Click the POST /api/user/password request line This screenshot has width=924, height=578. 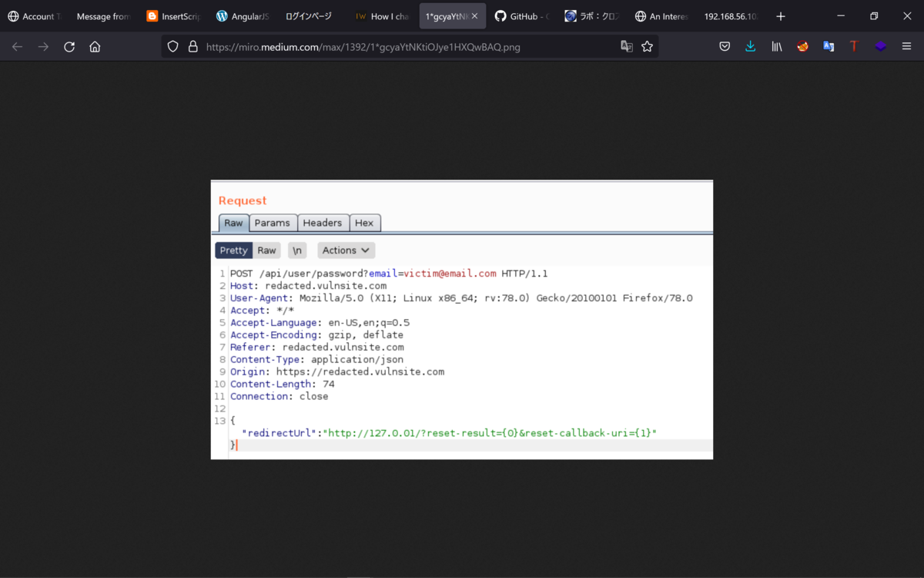point(389,274)
